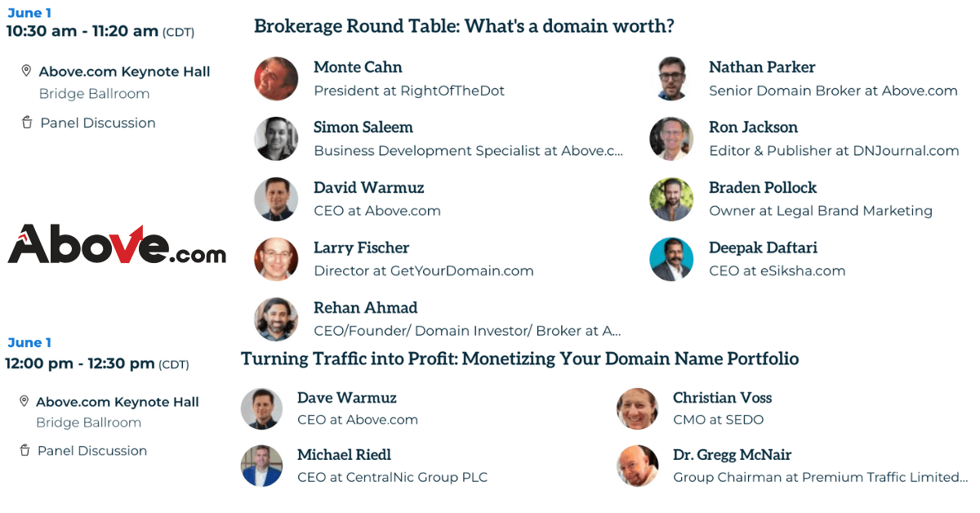Image resolution: width=980 pixels, height=513 pixels.
Task: Open Rehan Ahmad's speaker name link
Action: (365, 308)
